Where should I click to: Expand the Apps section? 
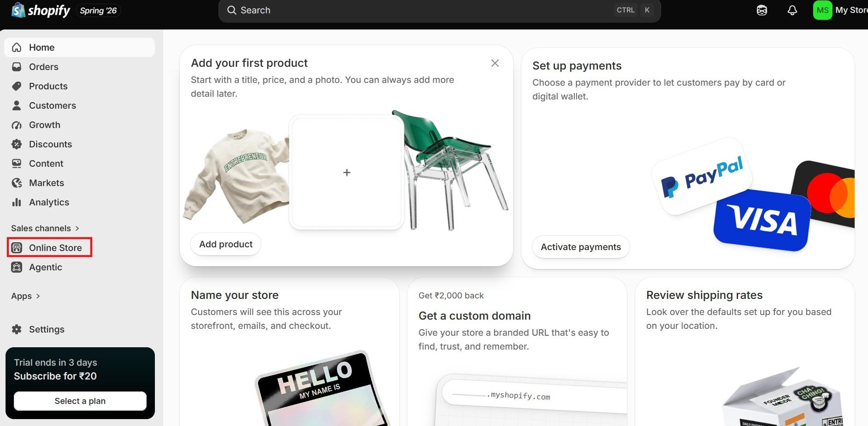point(26,296)
